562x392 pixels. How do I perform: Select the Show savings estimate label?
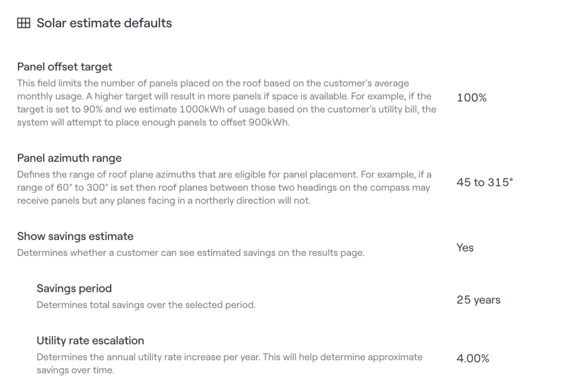(x=75, y=236)
